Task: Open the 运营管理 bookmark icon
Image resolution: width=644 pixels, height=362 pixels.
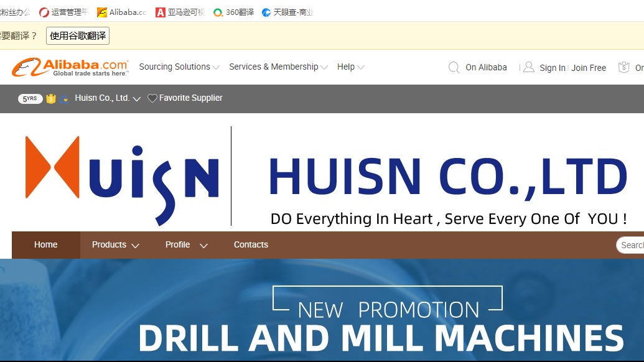Action: 44,12
